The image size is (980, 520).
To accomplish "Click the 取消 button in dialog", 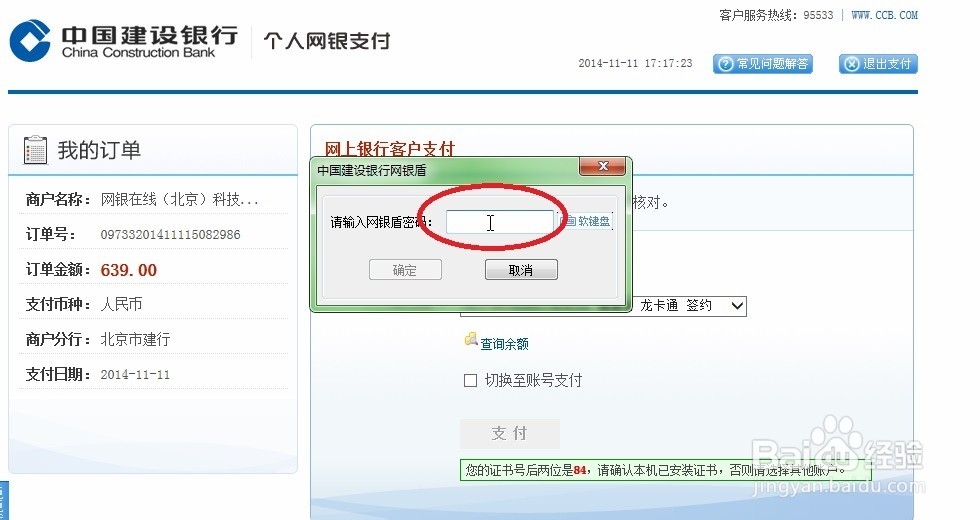I will pyautogui.click(x=521, y=270).
